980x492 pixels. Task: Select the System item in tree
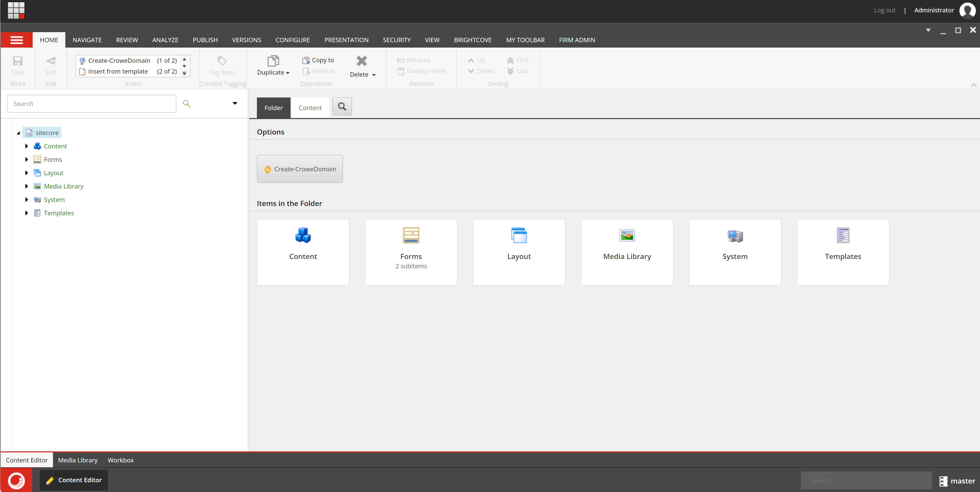coord(54,200)
